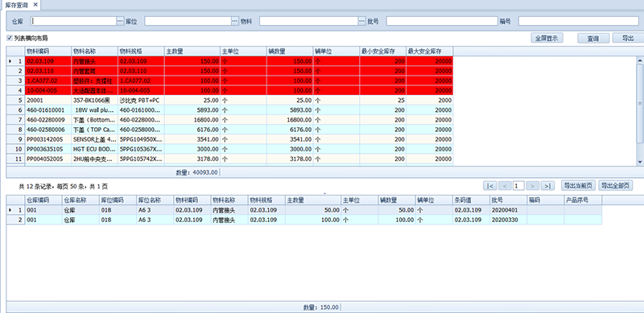The image size is (644, 313).
Task: Go to last page with >| button
Action: [547, 186]
